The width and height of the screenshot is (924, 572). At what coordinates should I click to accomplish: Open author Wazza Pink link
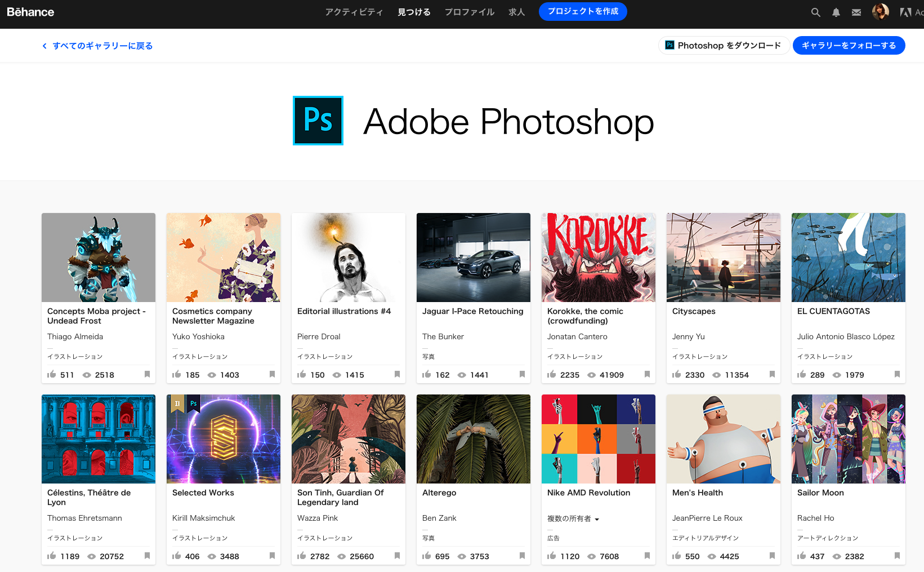coord(318,518)
